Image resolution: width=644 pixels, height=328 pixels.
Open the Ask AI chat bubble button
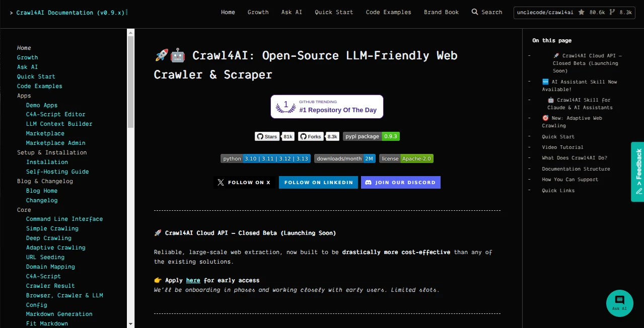[619, 303]
